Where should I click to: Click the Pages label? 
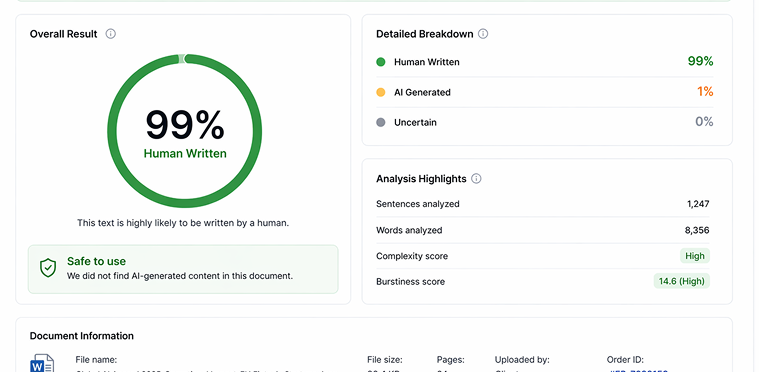point(451,360)
